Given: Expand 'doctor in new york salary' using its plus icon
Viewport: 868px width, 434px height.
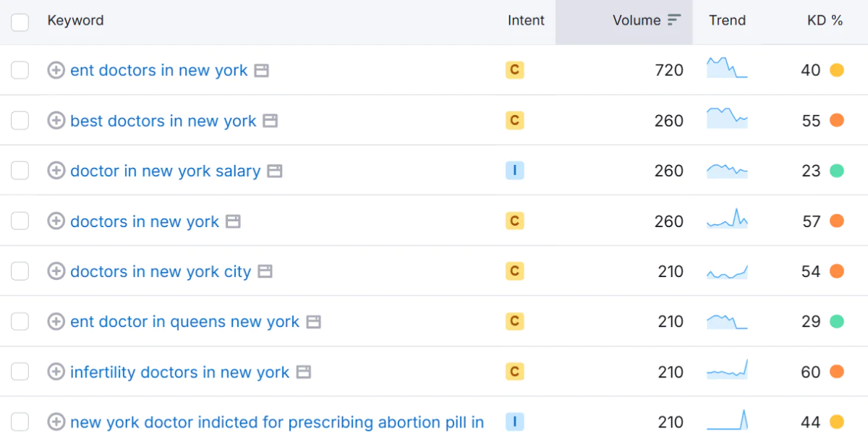Looking at the screenshot, I should point(56,171).
